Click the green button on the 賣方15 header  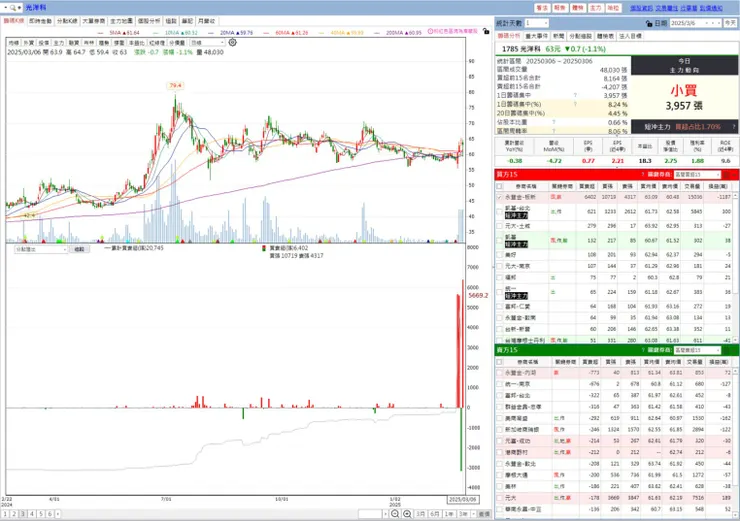[x=726, y=350]
